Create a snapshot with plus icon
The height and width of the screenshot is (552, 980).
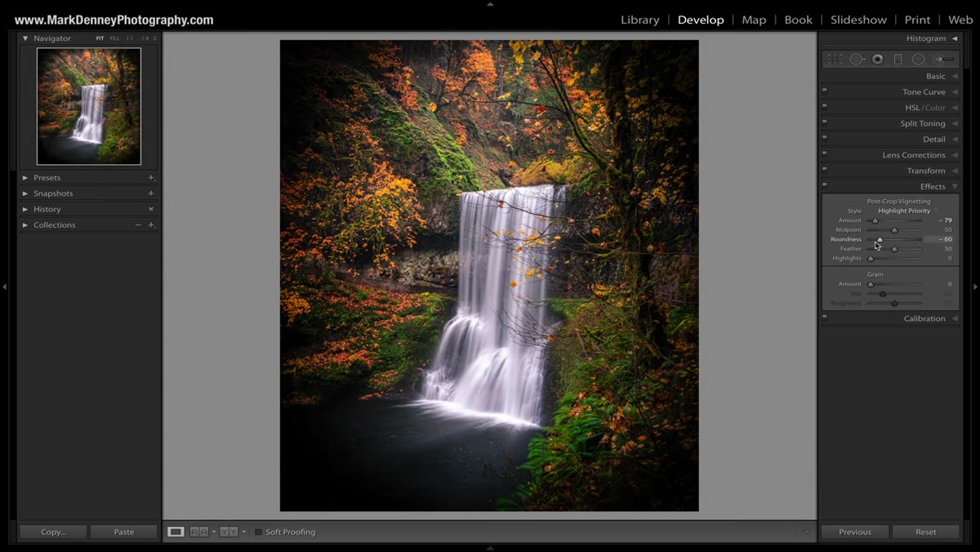click(x=151, y=194)
